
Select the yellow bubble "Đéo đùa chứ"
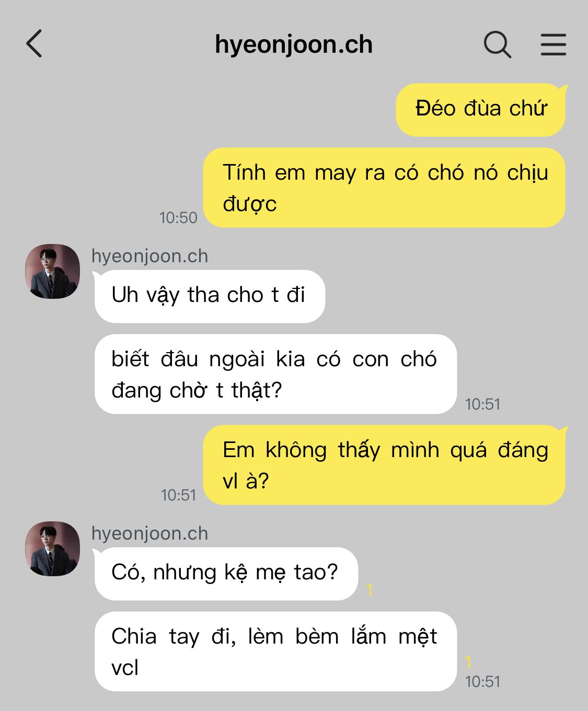(481, 110)
